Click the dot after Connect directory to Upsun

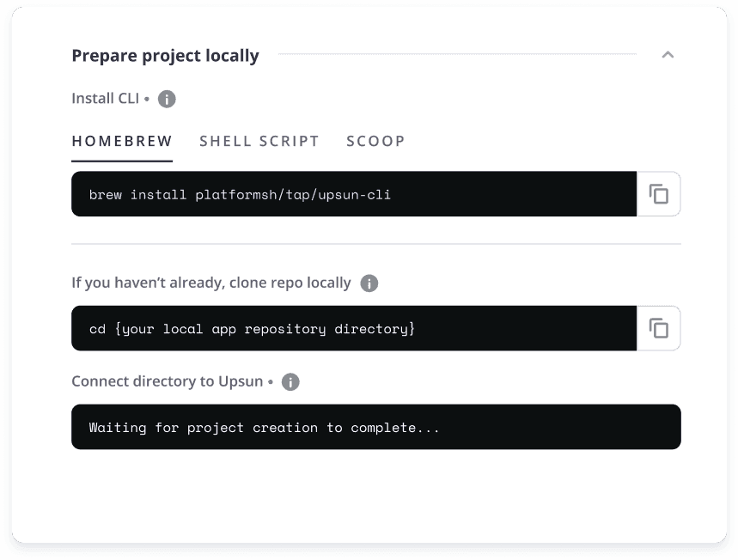click(271, 381)
